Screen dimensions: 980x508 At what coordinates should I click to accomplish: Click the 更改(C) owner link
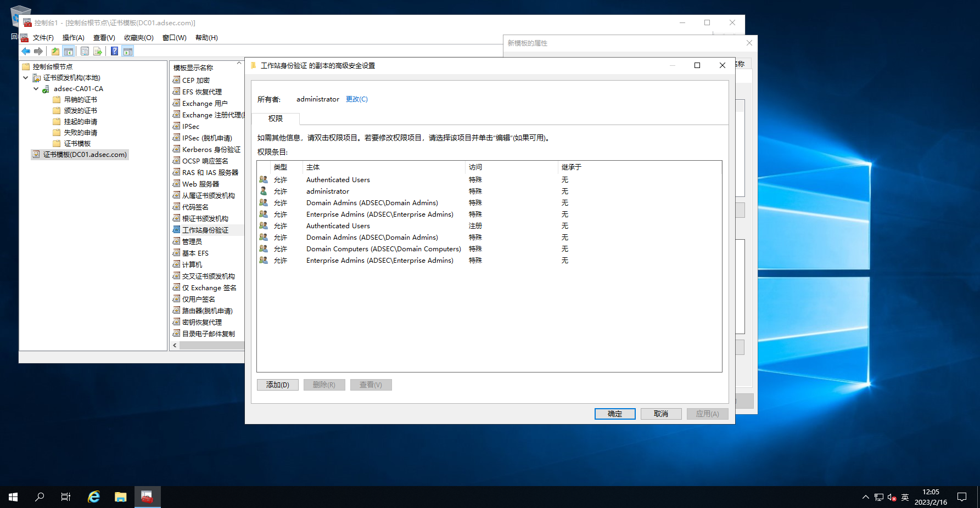[x=356, y=99]
